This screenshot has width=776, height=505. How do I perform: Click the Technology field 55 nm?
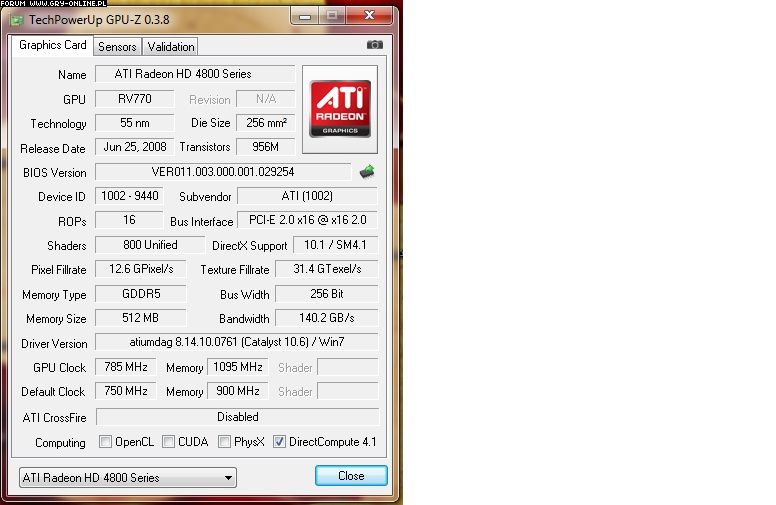click(135, 123)
